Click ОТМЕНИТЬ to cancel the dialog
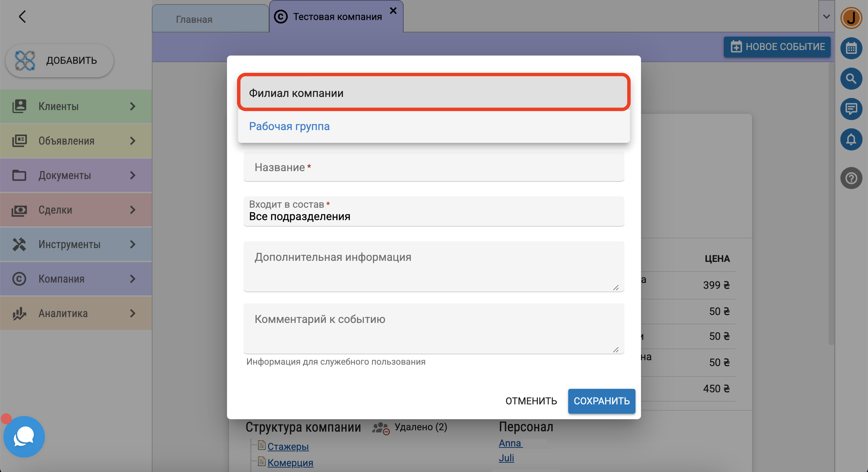 [x=531, y=401]
